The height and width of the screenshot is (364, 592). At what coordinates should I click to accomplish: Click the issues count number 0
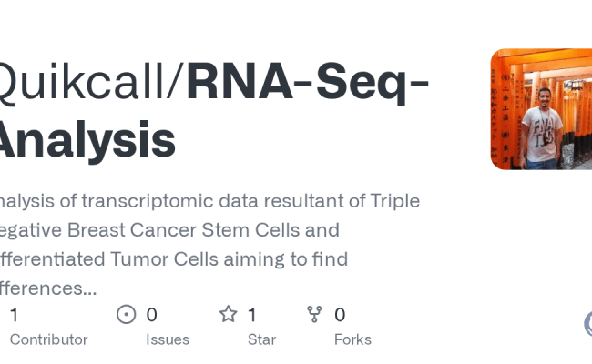(x=152, y=315)
